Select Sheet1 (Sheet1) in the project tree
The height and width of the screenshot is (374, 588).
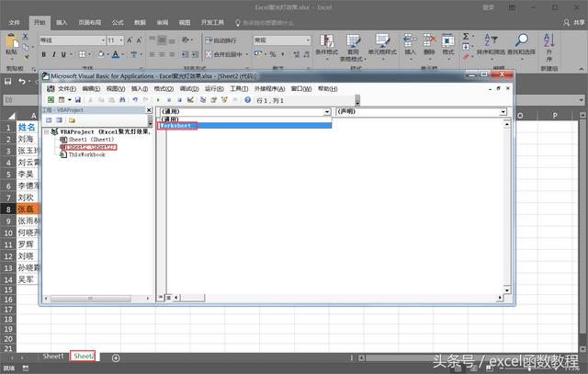91,139
